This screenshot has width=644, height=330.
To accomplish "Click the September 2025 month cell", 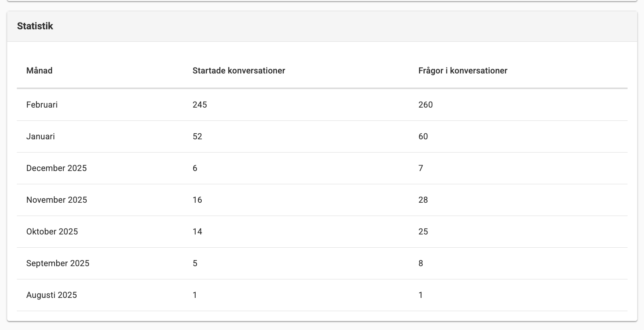I will click(58, 263).
